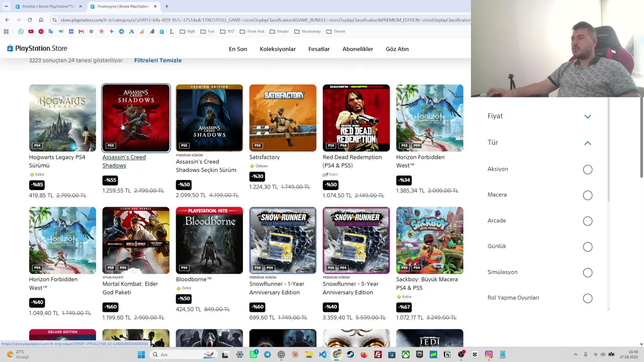Viewport: 644px width, 362px height.
Task: Open Task View on the taskbar
Action: [225, 354]
